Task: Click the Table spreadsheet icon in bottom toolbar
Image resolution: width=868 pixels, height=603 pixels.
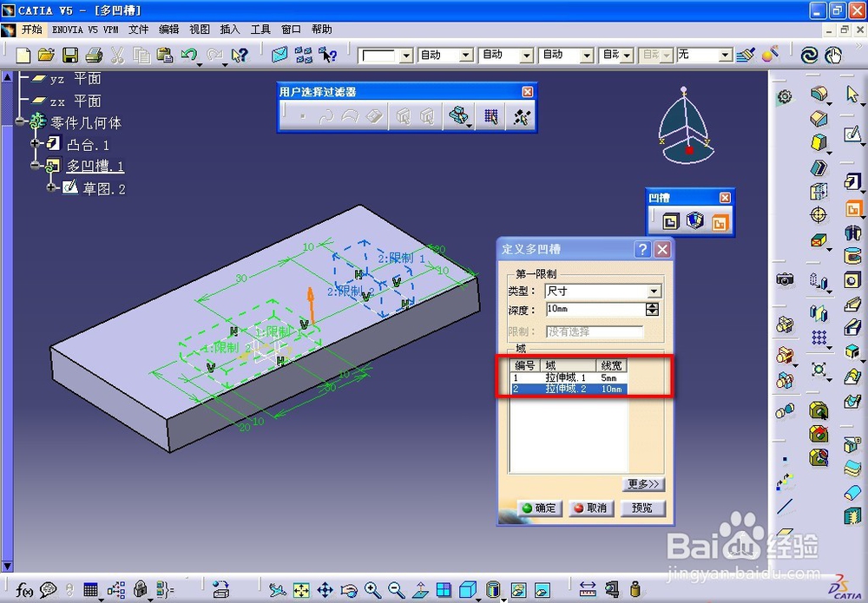Action: coord(90,590)
